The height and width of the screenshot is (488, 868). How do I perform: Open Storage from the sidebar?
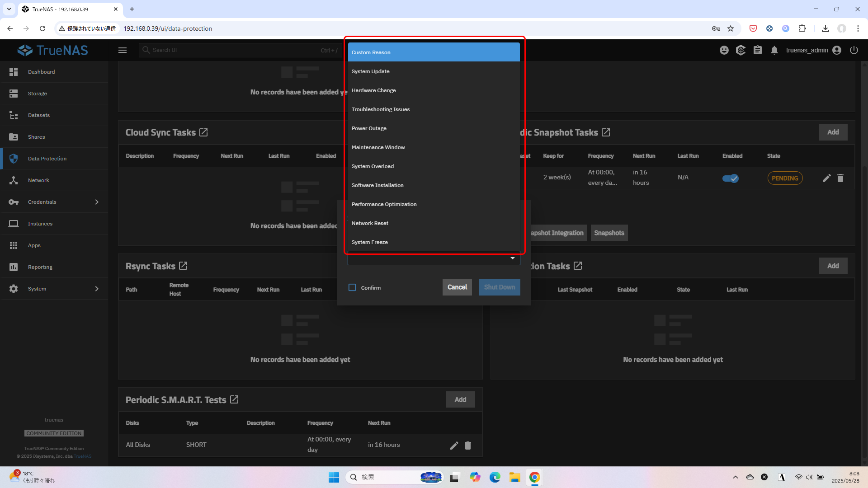click(54, 94)
